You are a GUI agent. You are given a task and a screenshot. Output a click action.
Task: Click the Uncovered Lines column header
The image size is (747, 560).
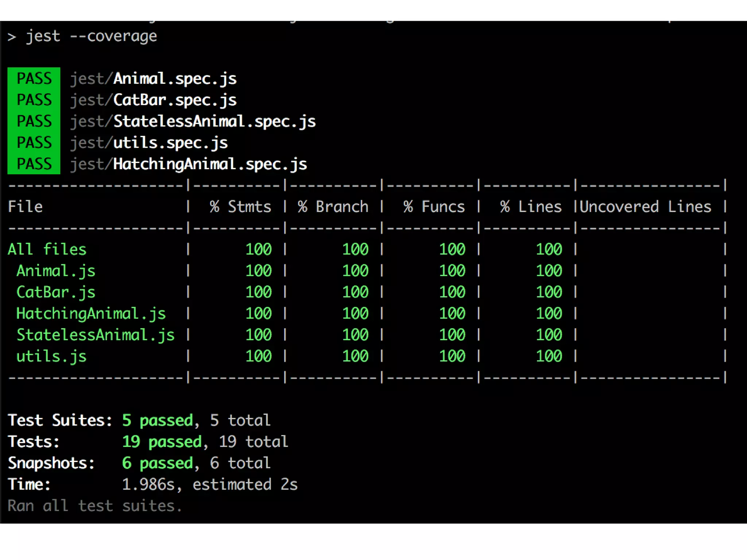pyautogui.click(x=645, y=207)
